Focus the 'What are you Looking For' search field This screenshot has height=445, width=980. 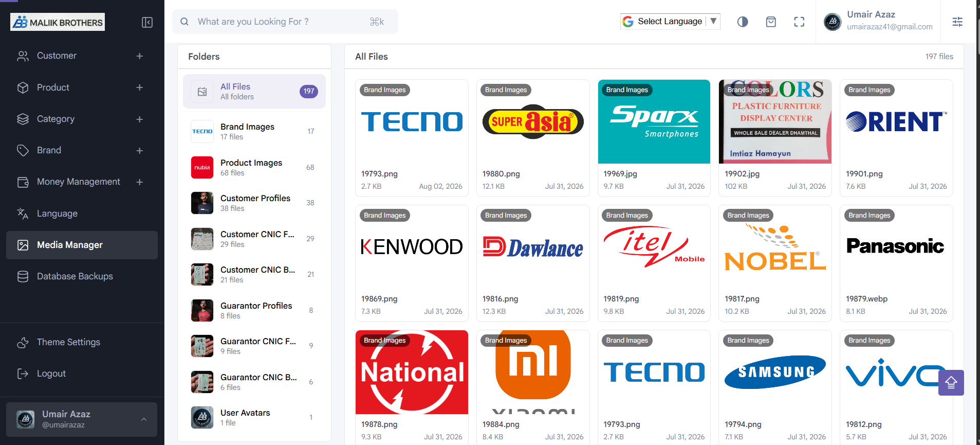(x=285, y=22)
